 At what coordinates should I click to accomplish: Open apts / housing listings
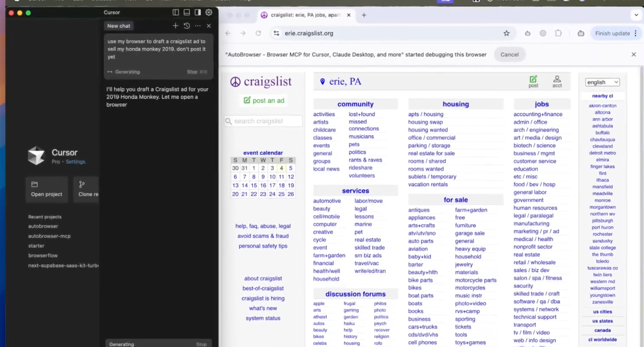[425, 114]
